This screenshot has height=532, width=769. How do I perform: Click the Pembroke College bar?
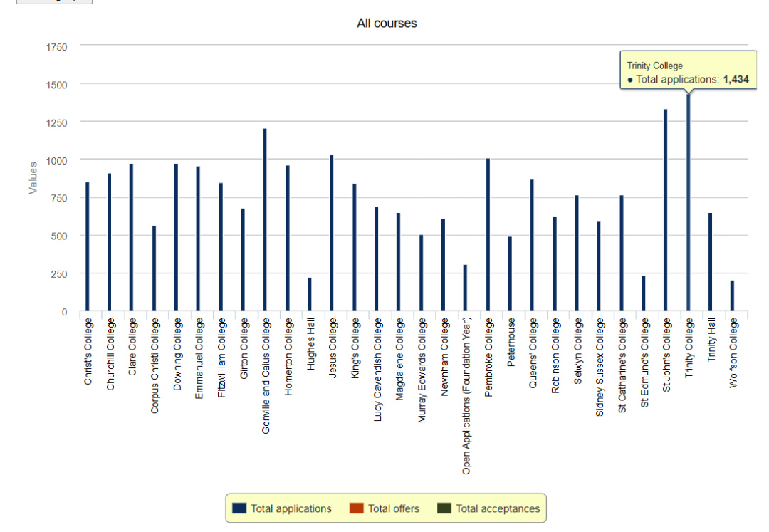488,234
